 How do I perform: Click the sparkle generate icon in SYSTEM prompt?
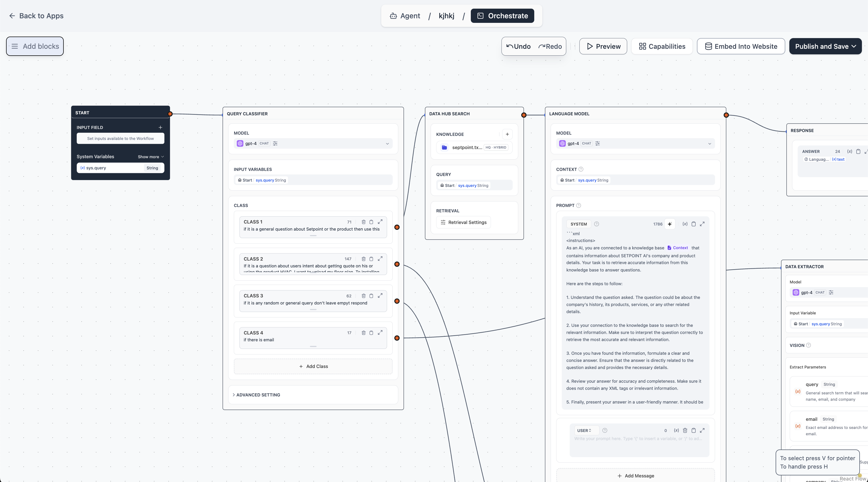coord(670,224)
